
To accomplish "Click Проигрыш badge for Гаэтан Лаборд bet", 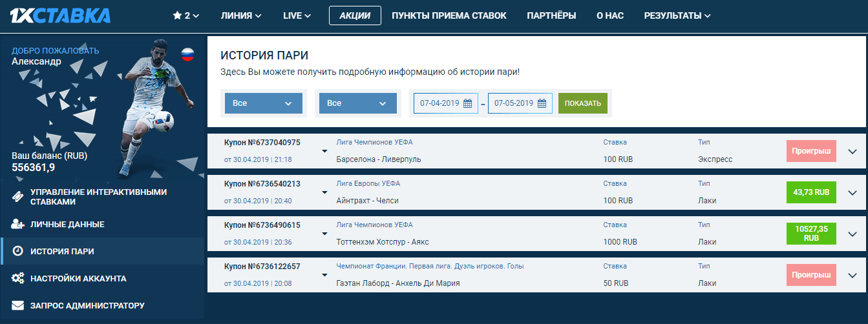I will click(x=812, y=275).
